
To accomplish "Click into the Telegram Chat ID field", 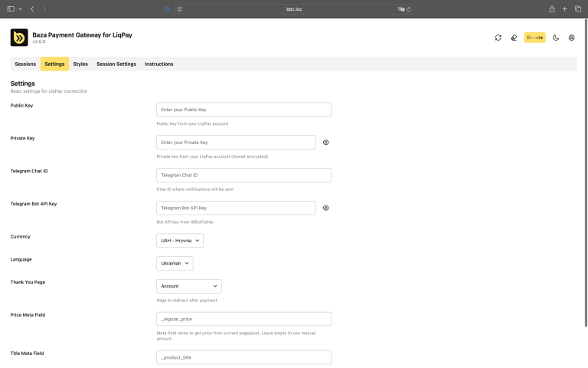I will [243, 176].
